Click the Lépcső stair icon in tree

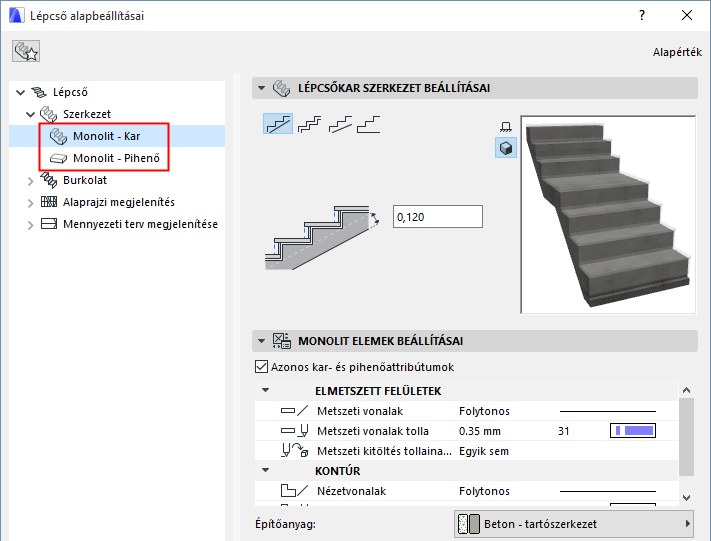coord(39,92)
